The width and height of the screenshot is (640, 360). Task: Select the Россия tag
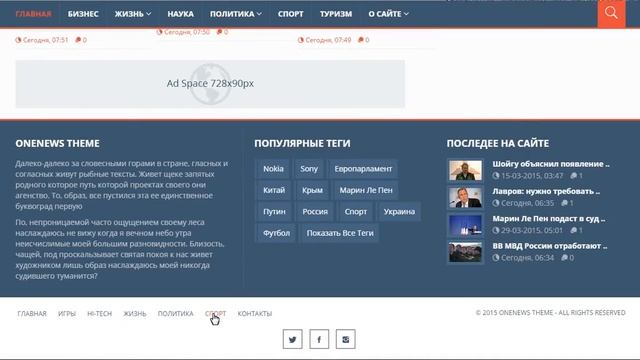point(315,212)
